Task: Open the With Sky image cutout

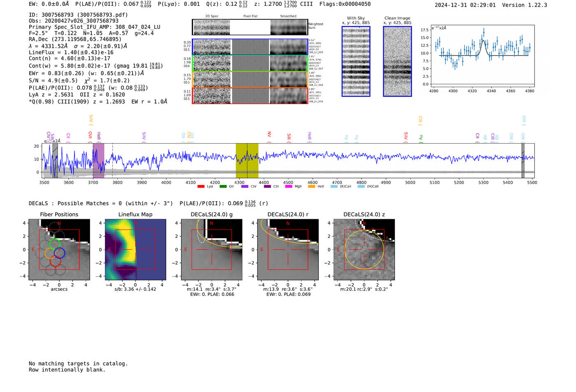Action: [x=356, y=61]
